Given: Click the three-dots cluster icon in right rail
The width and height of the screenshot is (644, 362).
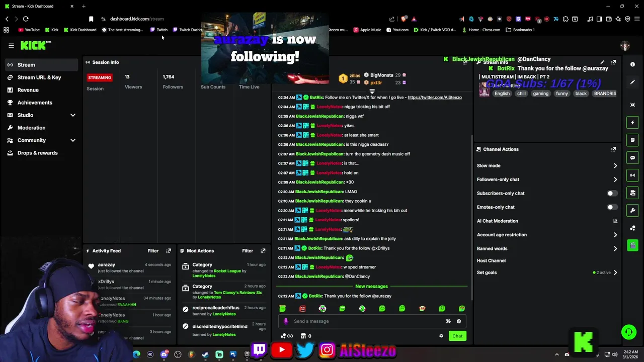Looking at the screenshot, I should pos(632,228).
